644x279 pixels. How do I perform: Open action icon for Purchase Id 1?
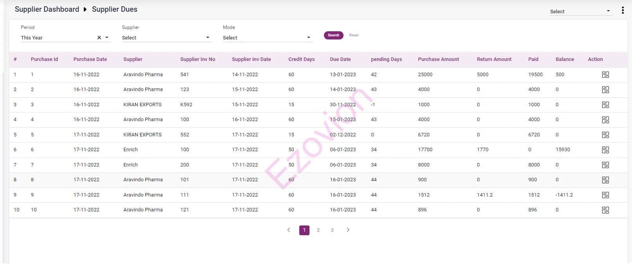pos(605,75)
